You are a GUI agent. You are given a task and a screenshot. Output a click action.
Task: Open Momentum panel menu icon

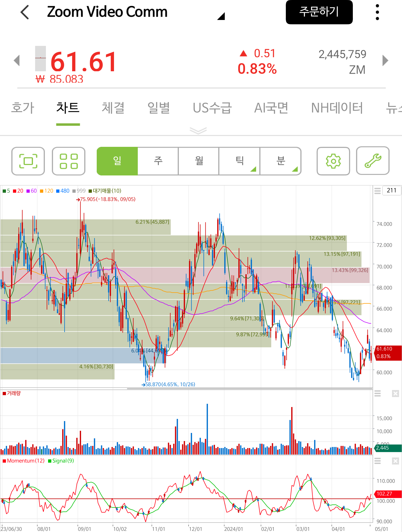(x=377, y=461)
